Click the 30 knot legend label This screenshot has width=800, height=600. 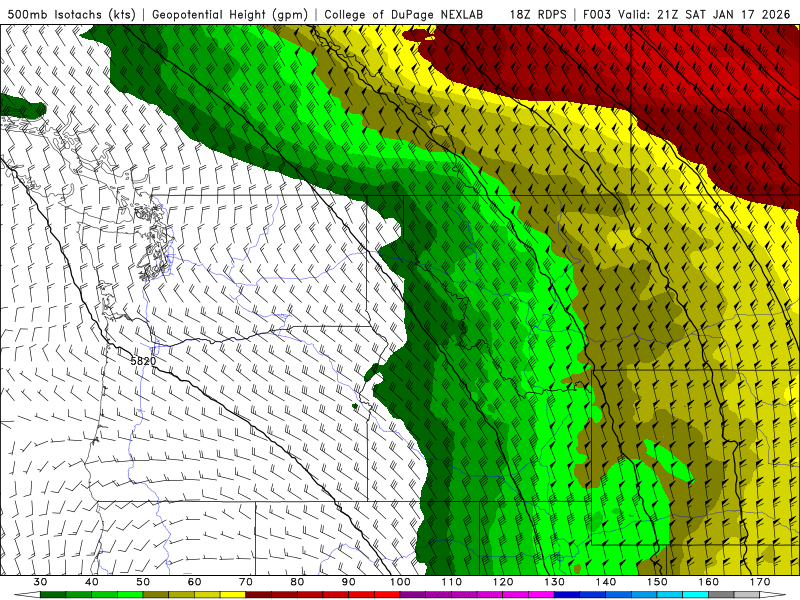[40, 582]
